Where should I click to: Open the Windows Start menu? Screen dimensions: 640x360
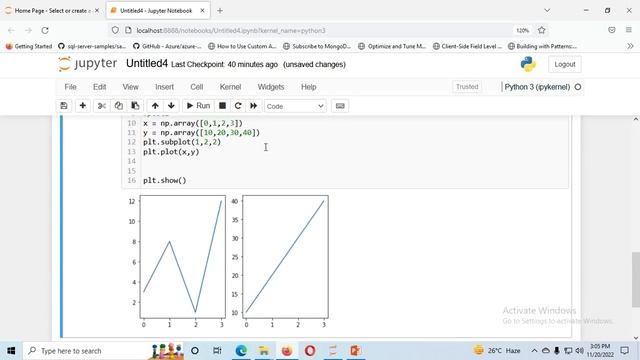point(11,351)
